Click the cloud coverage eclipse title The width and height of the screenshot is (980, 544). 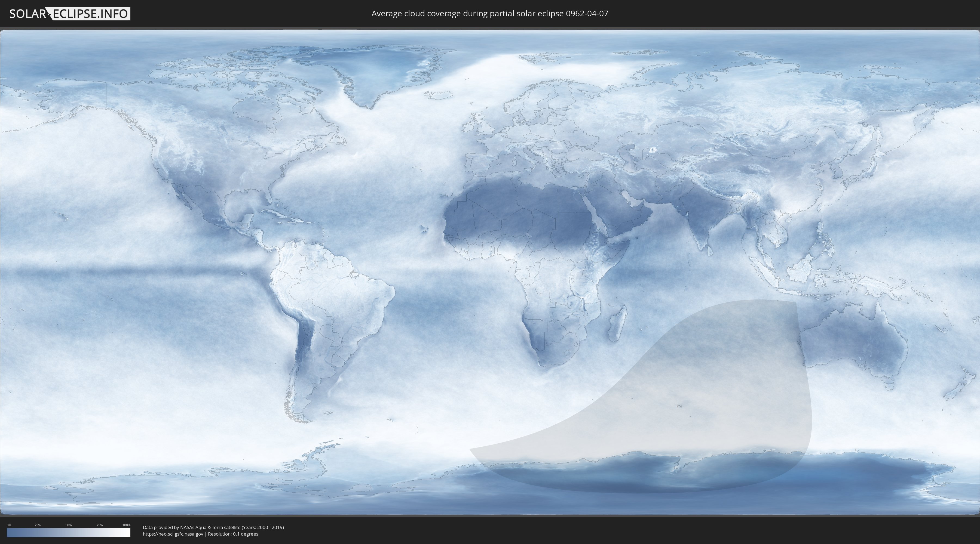pos(490,14)
